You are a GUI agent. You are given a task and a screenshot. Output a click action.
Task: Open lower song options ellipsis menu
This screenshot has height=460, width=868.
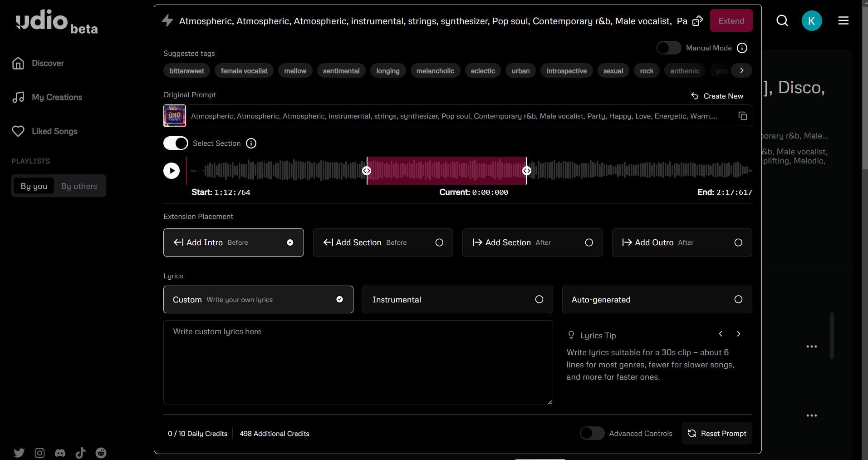[812, 415]
